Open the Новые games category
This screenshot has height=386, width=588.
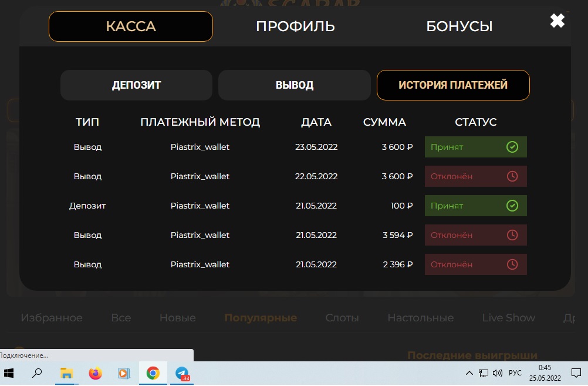coord(178,318)
